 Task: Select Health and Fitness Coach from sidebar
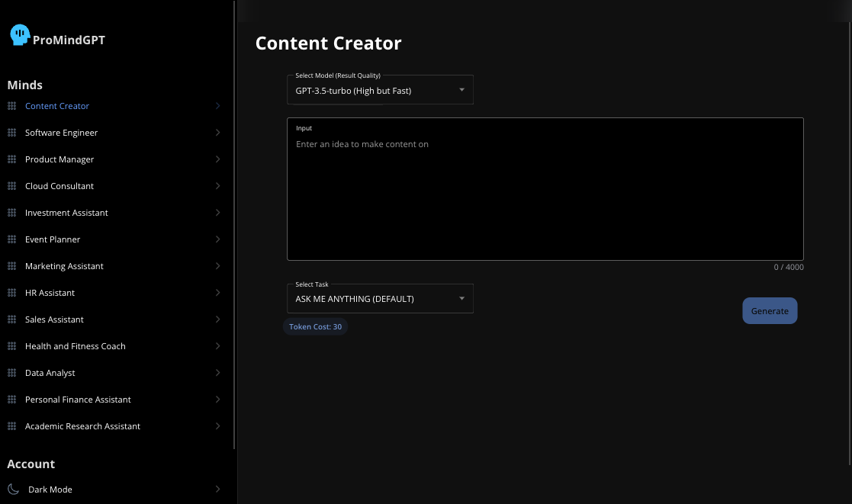tap(75, 346)
